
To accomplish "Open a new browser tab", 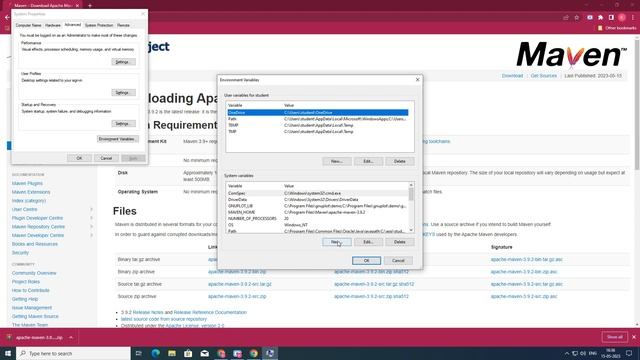I will (90, 6).
